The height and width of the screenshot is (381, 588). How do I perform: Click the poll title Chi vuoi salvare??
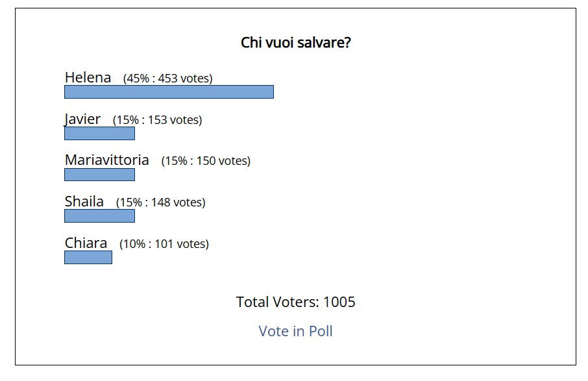point(295,42)
